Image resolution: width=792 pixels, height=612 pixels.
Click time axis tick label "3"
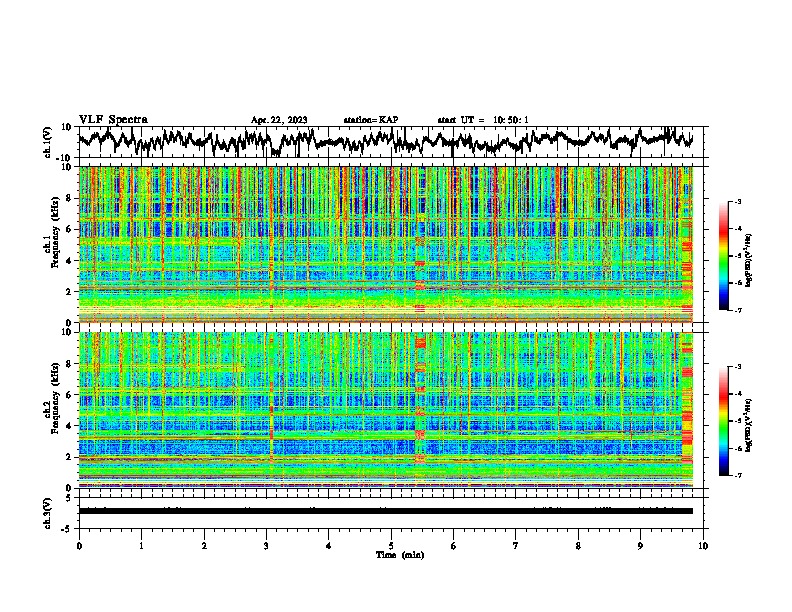point(266,546)
